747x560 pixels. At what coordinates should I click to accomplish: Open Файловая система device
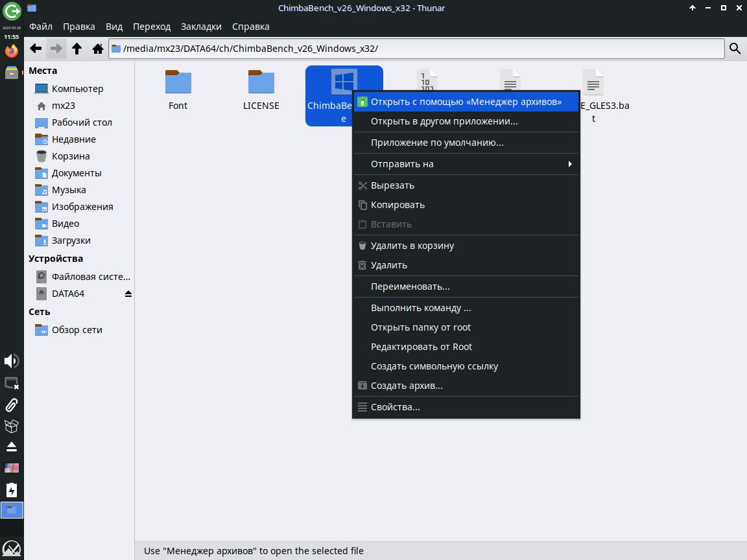click(79, 277)
